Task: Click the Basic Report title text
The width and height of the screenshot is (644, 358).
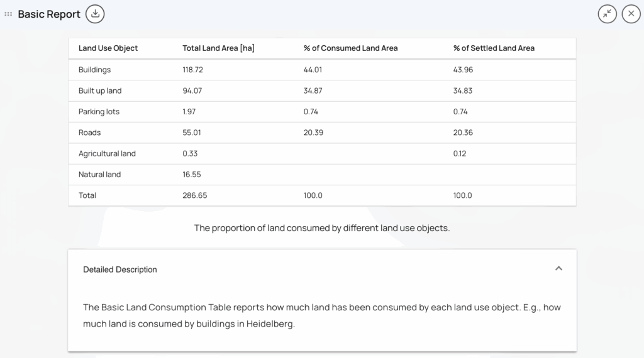Action: click(x=49, y=14)
